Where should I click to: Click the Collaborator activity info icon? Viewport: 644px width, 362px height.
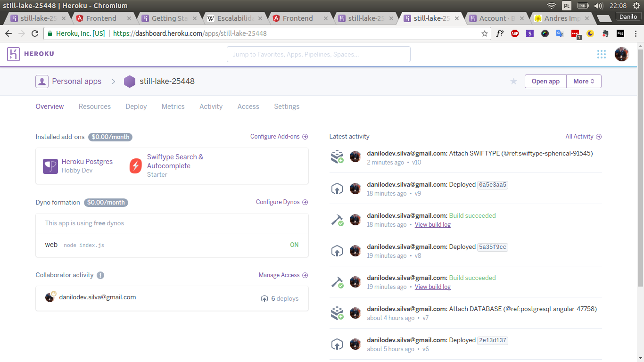tap(100, 275)
